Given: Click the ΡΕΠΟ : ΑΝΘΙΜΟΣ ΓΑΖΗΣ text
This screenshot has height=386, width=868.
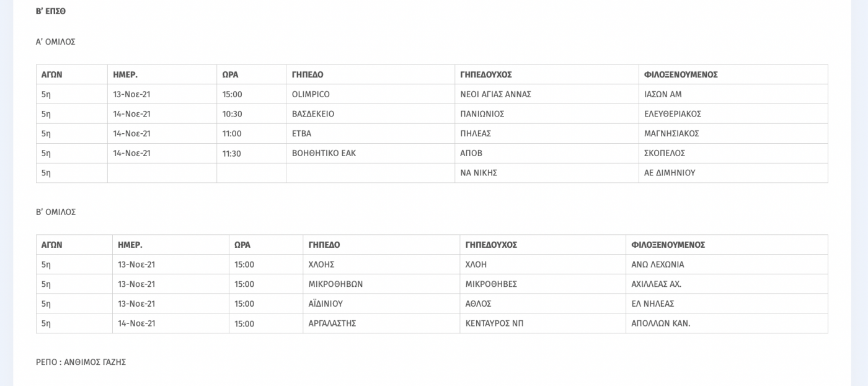Looking at the screenshot, I should coord(81,362).
